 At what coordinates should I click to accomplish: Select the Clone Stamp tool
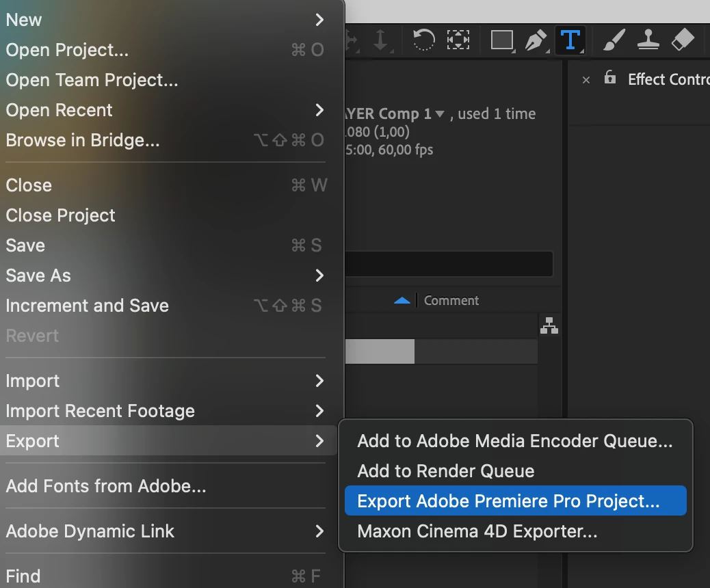click(648, 40)
